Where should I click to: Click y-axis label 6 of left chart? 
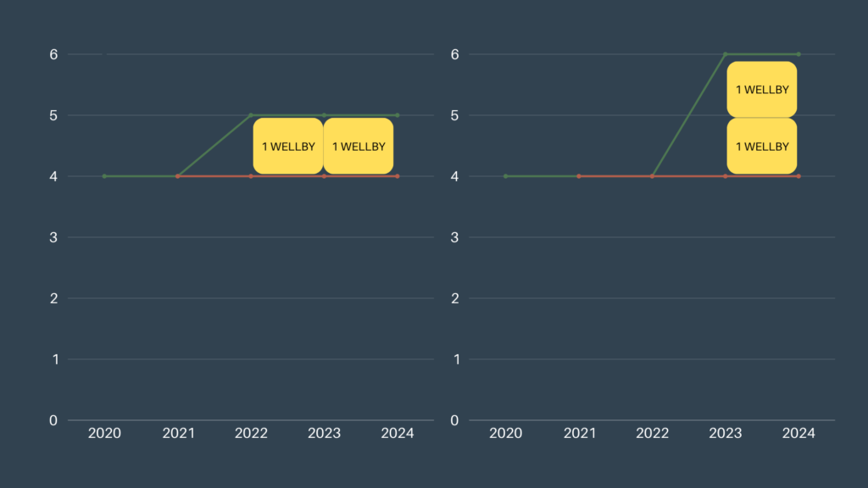point(52,54)
